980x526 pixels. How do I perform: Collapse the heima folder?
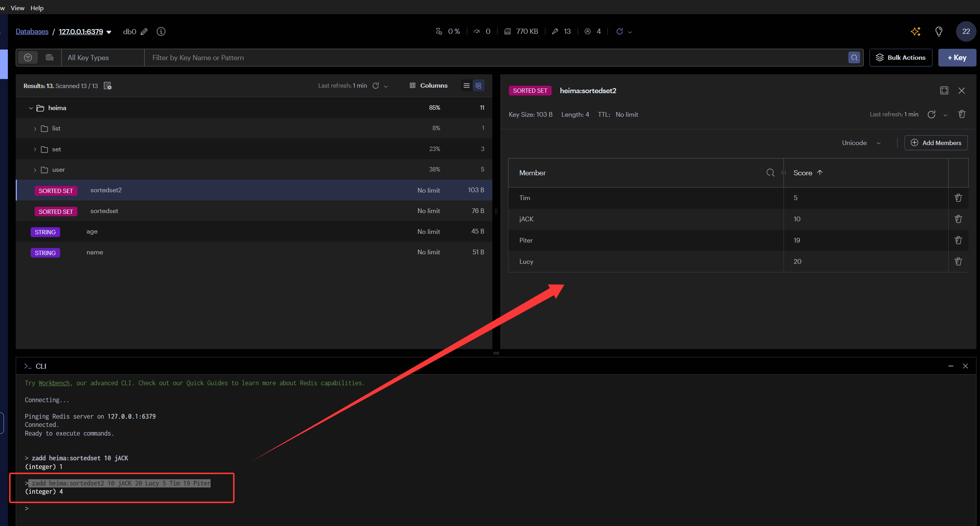click(31, 108)
